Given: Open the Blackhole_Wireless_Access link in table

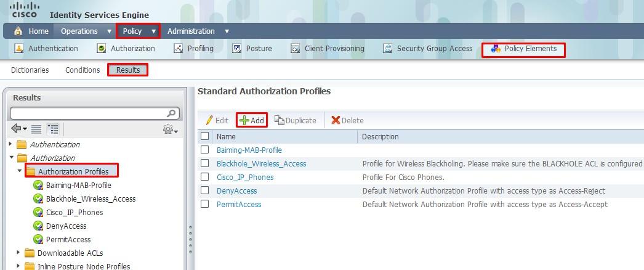Looking at the screenshot, I should 261,163.
